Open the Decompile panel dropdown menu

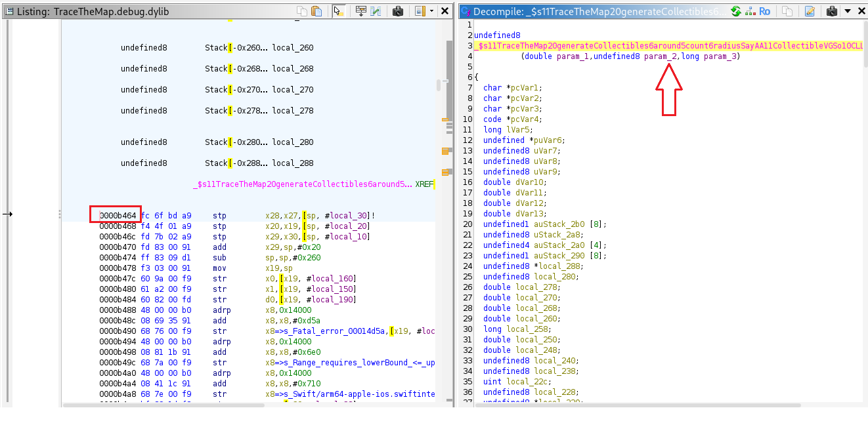click(847, 11)
